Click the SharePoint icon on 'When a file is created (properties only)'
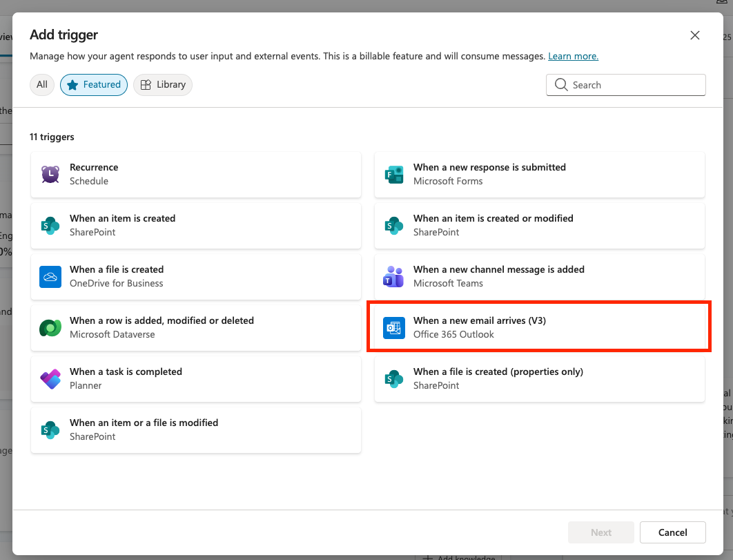Screen dimensions: 733x560 (x=393, y=378)
